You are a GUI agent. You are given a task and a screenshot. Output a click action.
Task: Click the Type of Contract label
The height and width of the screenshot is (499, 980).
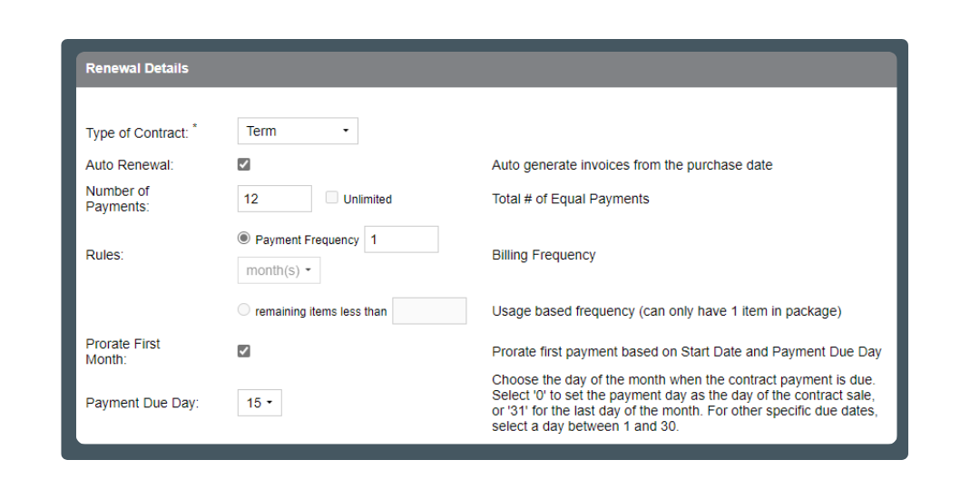pos(137,132)
